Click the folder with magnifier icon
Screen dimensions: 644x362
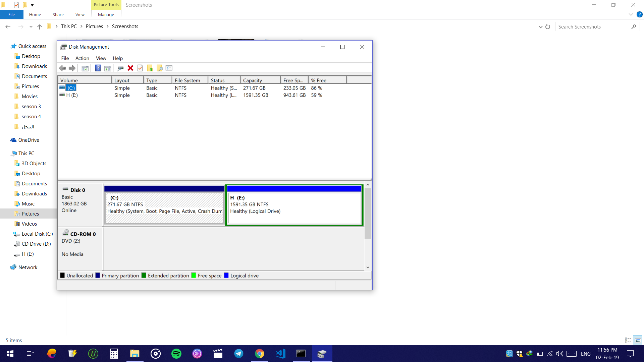click(160, 68)
